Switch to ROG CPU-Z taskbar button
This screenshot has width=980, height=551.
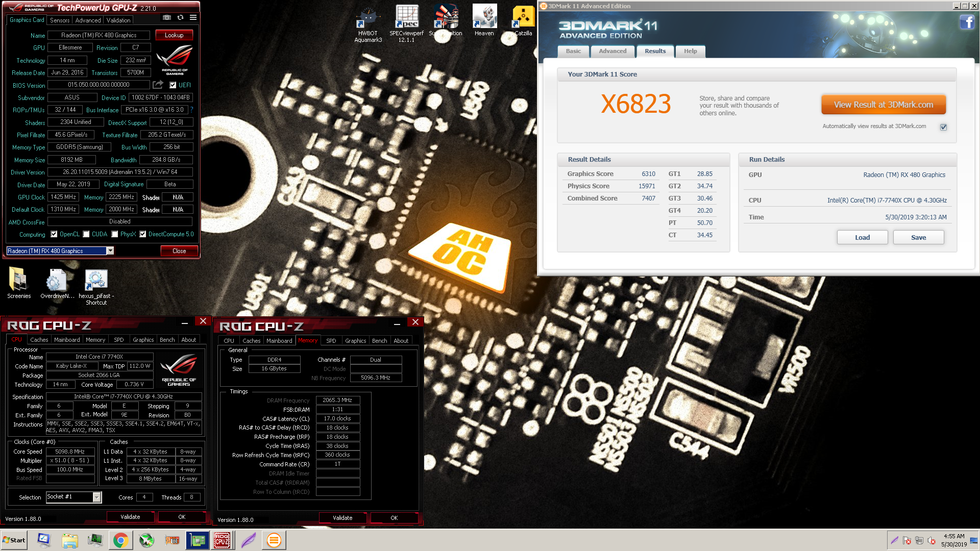pos(222,540)
